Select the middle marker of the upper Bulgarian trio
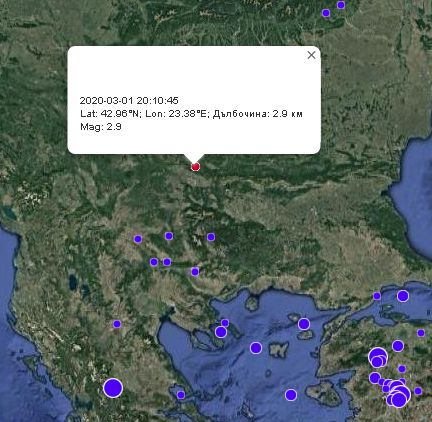Screen dimensions: 432x422 169,236
